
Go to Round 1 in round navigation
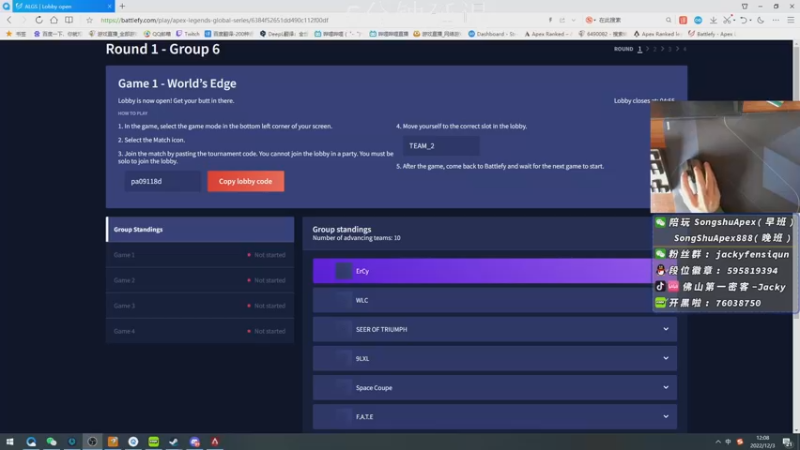[x=639, y=49]
